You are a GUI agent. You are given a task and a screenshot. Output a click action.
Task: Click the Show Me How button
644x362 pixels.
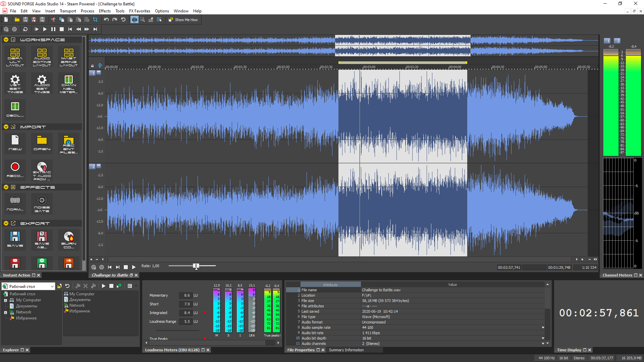pyautogui.click(x=183, y=20)
